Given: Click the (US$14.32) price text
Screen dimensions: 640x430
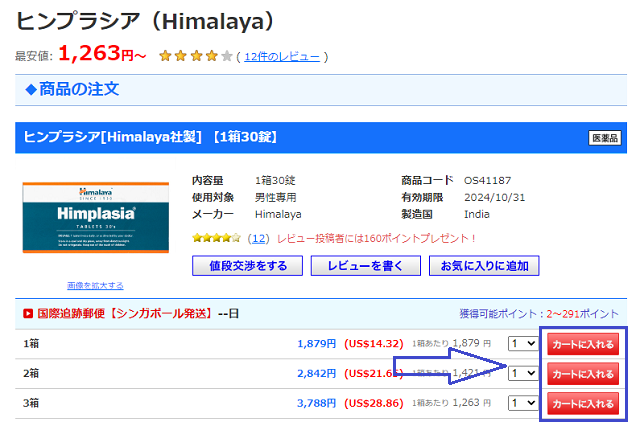Looking at the screenshot, I should point(373,344).
